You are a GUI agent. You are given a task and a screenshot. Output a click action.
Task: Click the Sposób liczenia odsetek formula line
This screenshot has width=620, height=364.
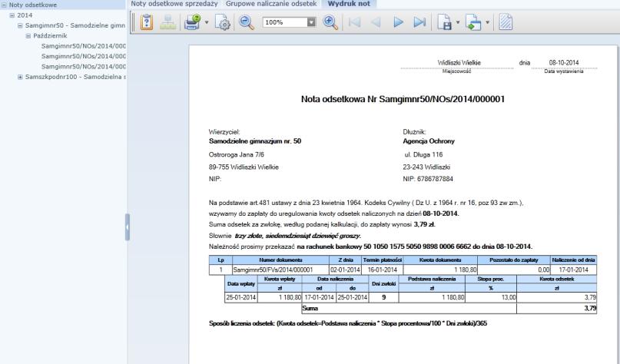[x=348, y=323]
